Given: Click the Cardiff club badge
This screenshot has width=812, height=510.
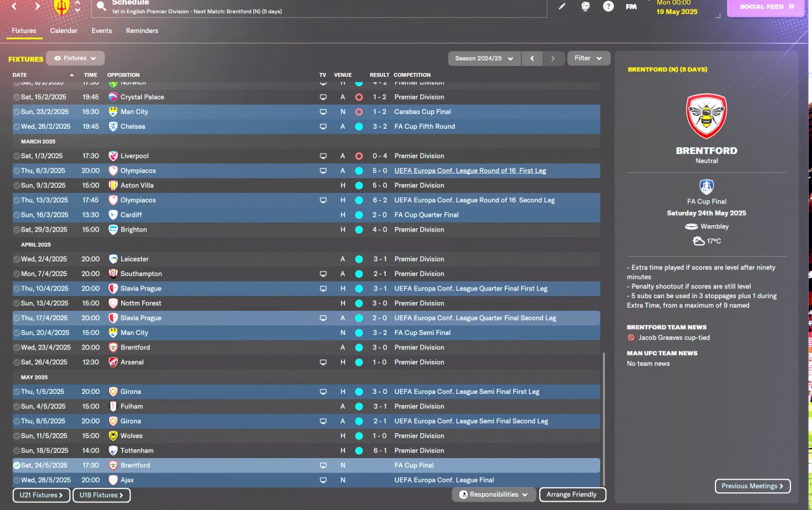Looking at the screenshot, I should pyautogui.click(x=113, y=215).
